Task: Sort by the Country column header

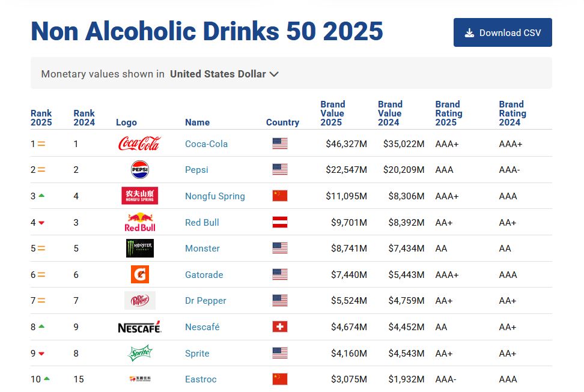Action: click(x=282, y=122)
